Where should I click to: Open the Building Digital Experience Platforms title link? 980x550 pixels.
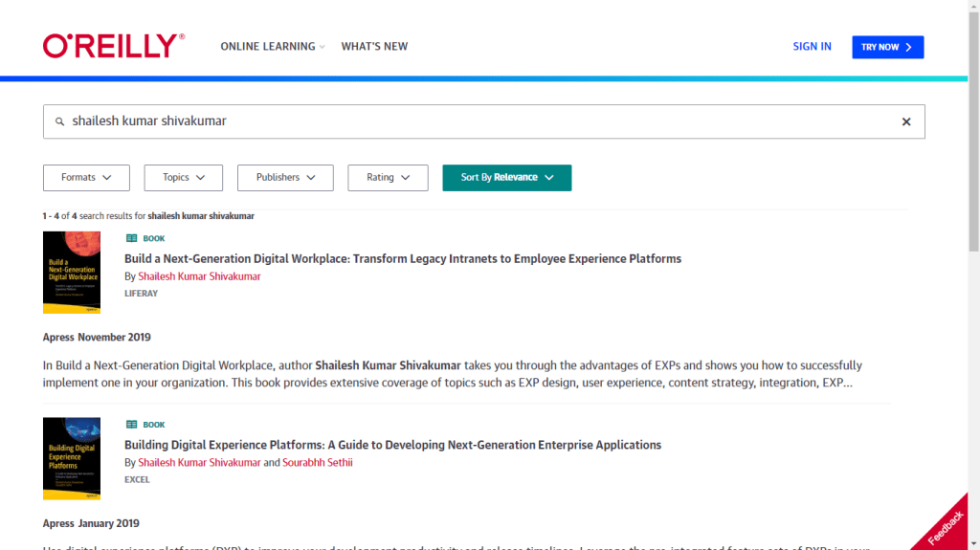(392, 445)
